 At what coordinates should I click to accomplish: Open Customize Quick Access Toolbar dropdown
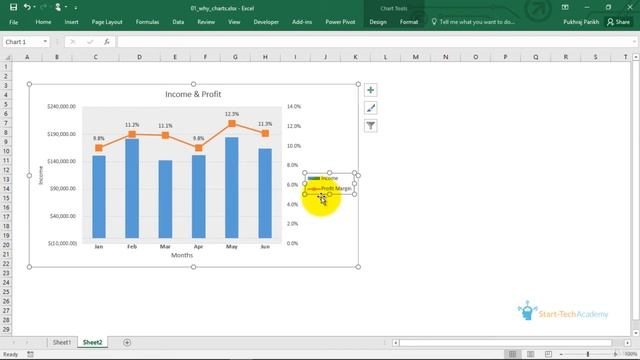(76, 8)
